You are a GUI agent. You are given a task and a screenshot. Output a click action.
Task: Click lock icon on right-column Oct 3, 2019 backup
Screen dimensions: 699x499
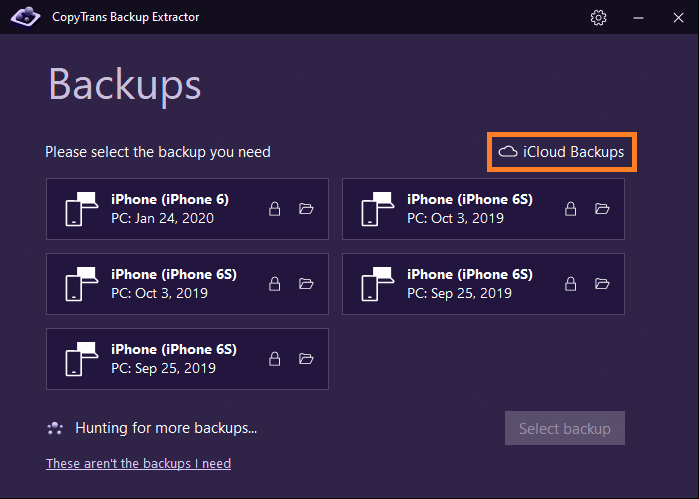pyautogui.click(x=571, y=209)
